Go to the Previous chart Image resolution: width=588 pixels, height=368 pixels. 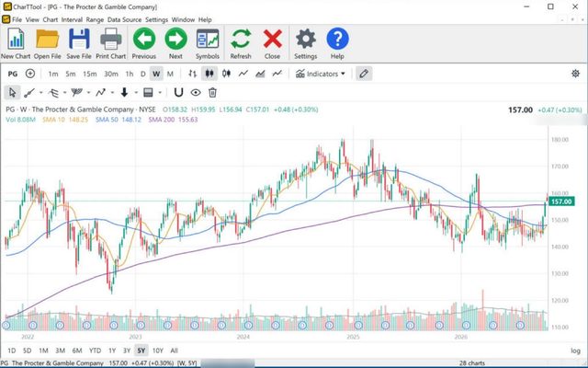pos(144,43)
